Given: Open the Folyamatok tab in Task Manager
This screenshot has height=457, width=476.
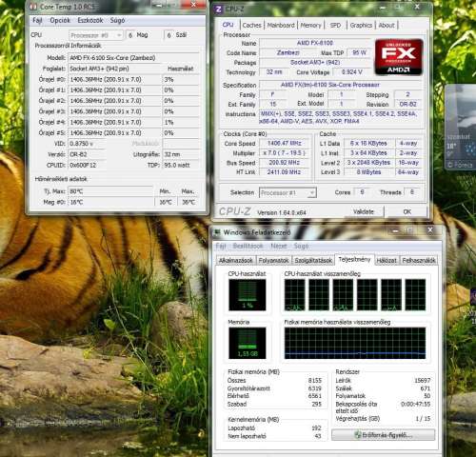Looking at the screenshot, I should pos(273,261).
